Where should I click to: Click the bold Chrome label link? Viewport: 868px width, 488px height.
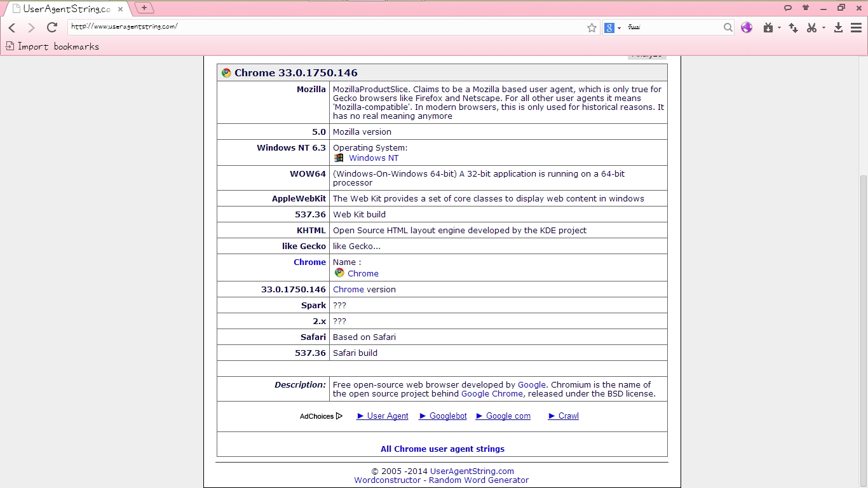[x=309, y=262]
